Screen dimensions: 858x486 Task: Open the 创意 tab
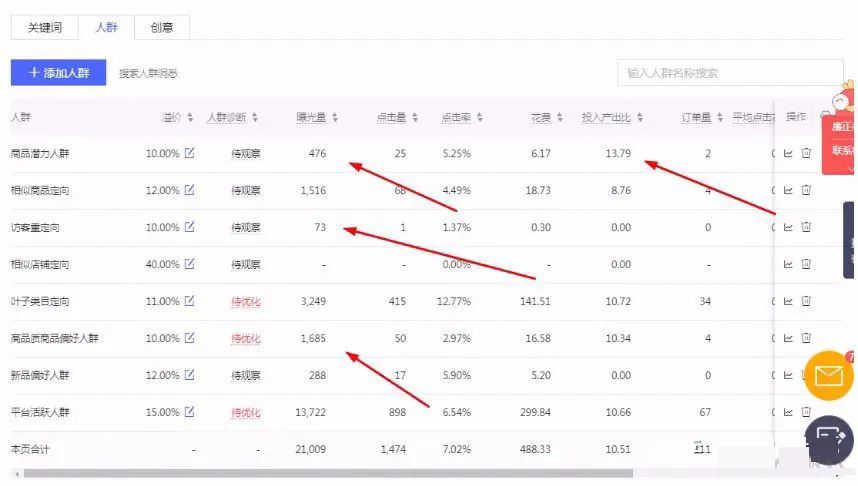162,27
